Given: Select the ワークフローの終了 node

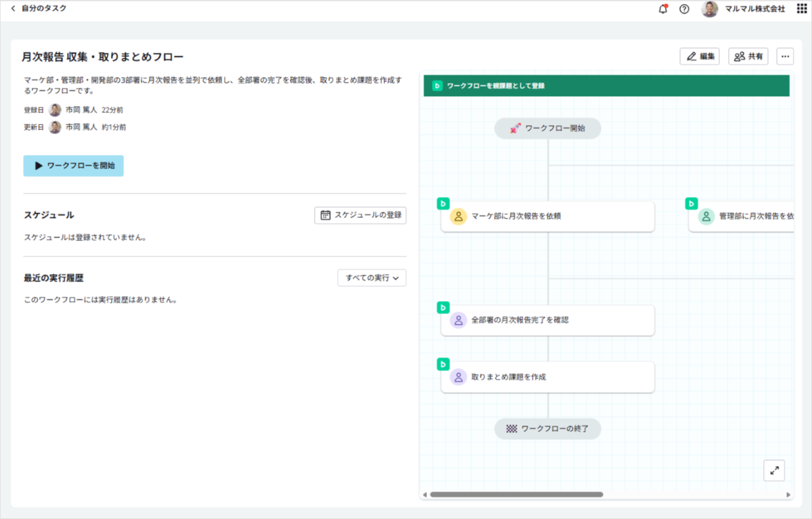Looking at the screenshot, I should click(x=547, y=428).
